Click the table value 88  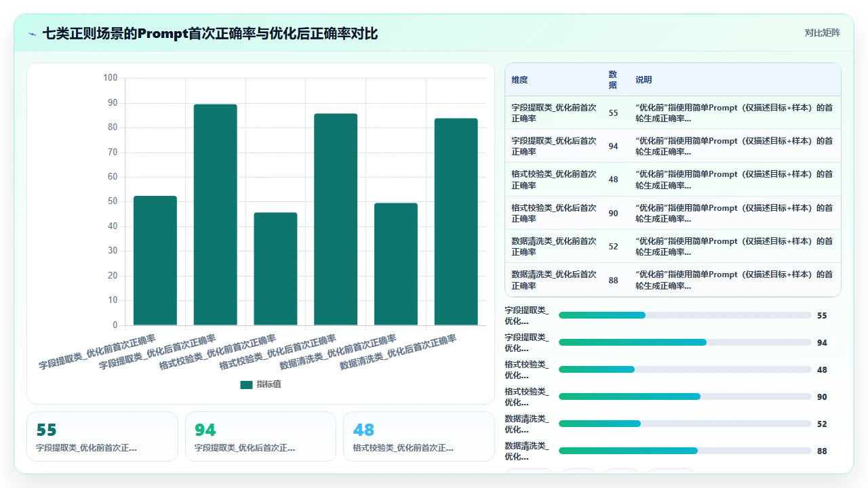point(613,280)
